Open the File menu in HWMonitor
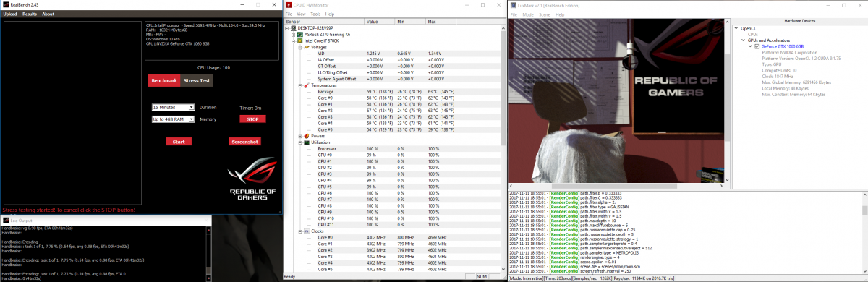The width and height of the screenshot is (868, 282). 289,14
